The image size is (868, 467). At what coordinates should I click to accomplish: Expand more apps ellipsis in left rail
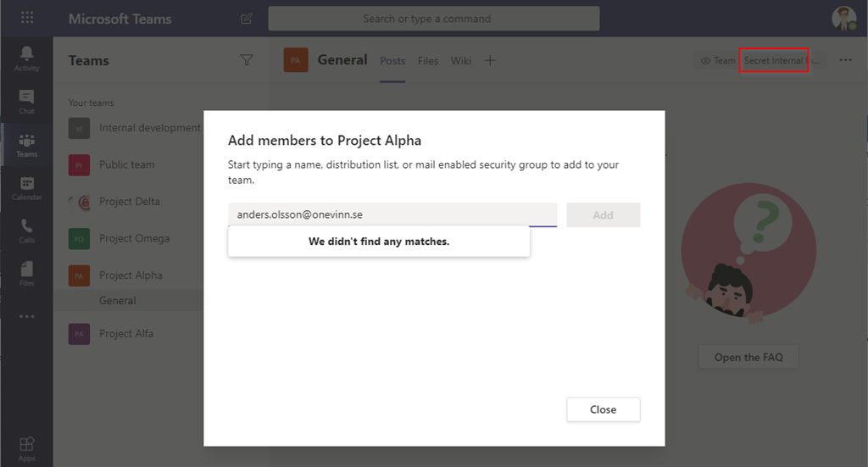tap(26, 316)
